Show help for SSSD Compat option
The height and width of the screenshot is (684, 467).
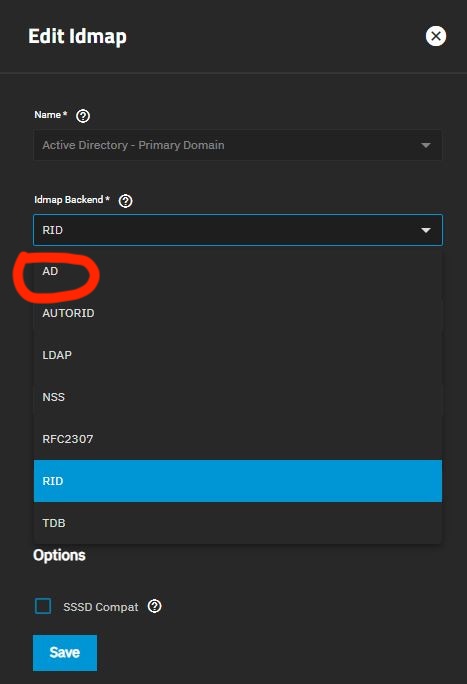click(x=154, y=606)
